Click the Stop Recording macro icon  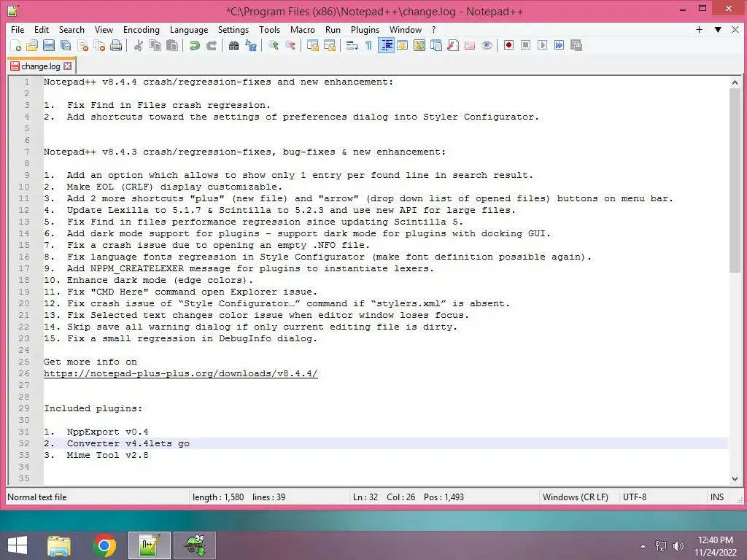click(x=525, y=45)
